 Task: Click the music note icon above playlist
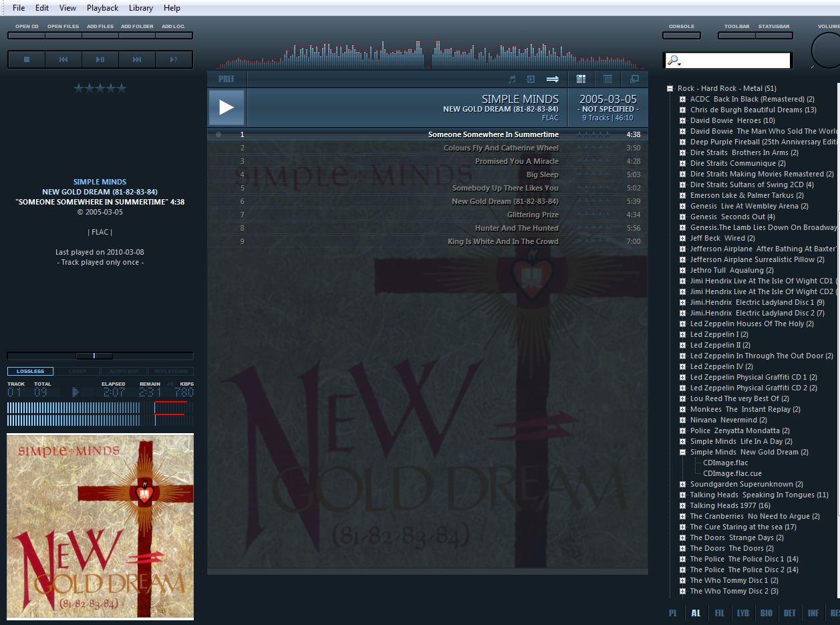513,79
